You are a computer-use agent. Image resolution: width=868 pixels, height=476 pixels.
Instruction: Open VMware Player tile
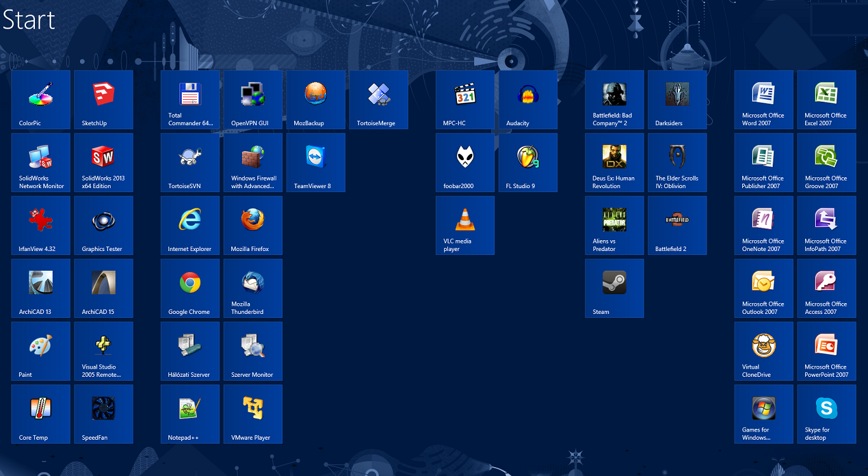(x=253, y=414)
